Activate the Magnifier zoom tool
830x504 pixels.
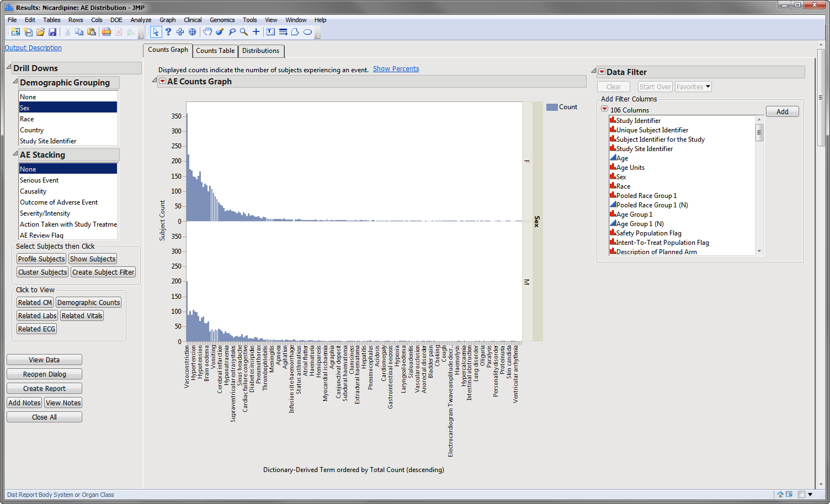point(244,32)
